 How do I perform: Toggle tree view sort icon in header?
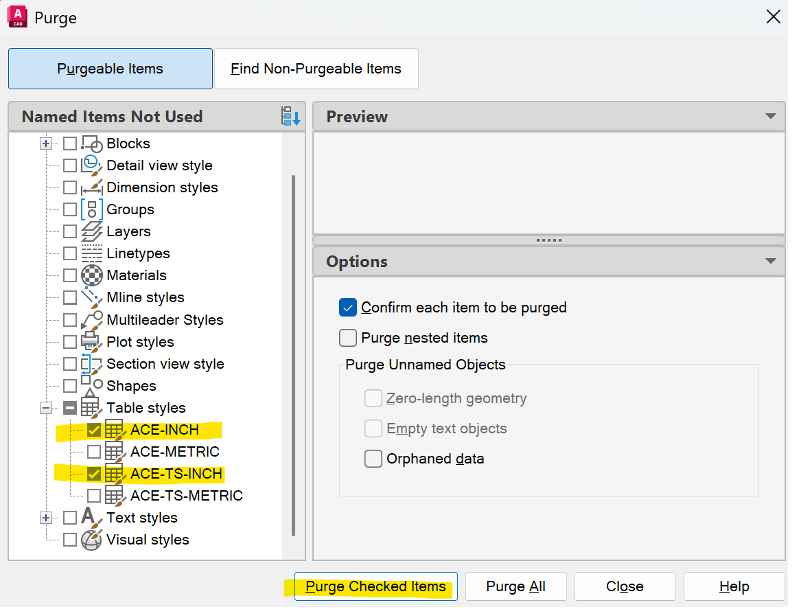pos(291,116)
